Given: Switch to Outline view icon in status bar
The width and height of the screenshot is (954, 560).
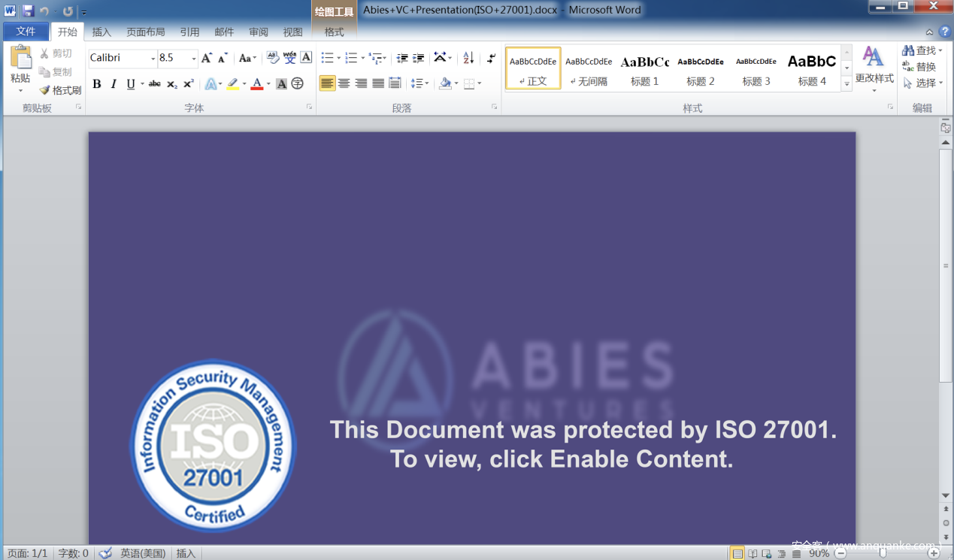Looking at the screenshot, I should pyautogui.click(x=782, y=553).
